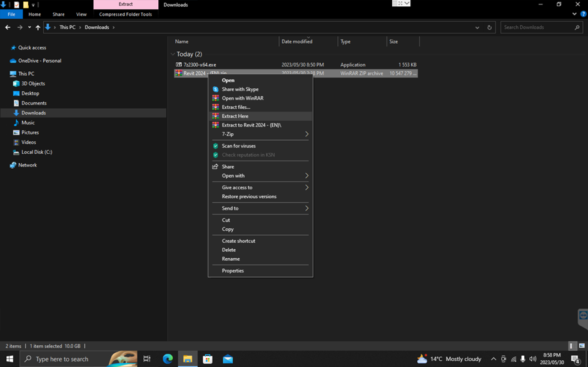Select Delete from context menu
The height and width of the screenshot is (367, 588).
point(260,250)
